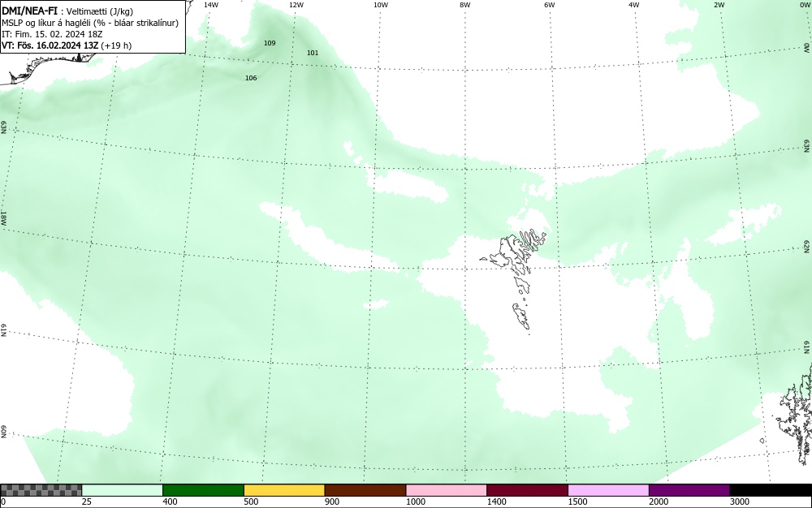
Task: Click the '400' legend value
Action: tap(170, 502)
